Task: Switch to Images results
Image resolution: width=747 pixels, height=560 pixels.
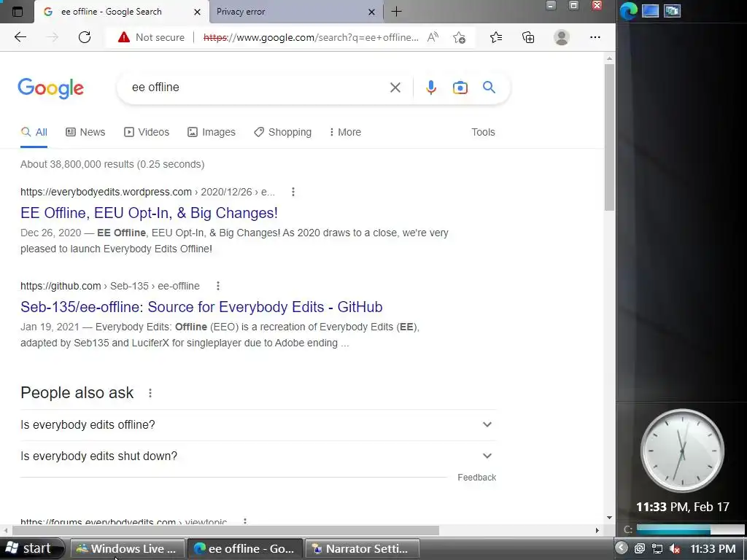Action: tap(211, 133)
